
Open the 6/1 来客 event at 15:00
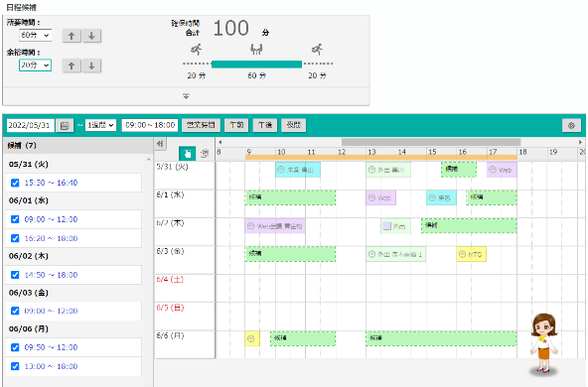[x=441, y=197]
